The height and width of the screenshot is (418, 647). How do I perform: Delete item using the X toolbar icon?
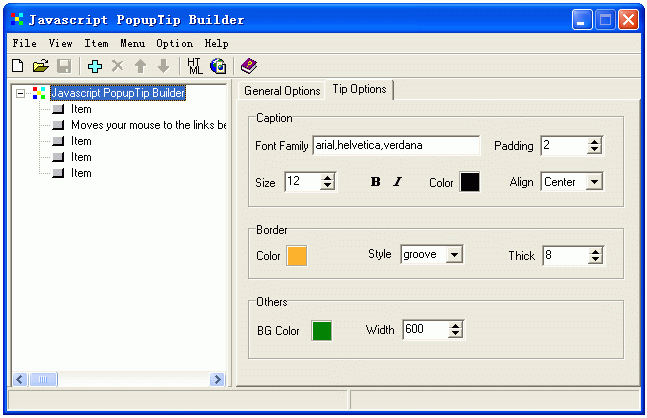pyautogui.click(x=118, y=66)
